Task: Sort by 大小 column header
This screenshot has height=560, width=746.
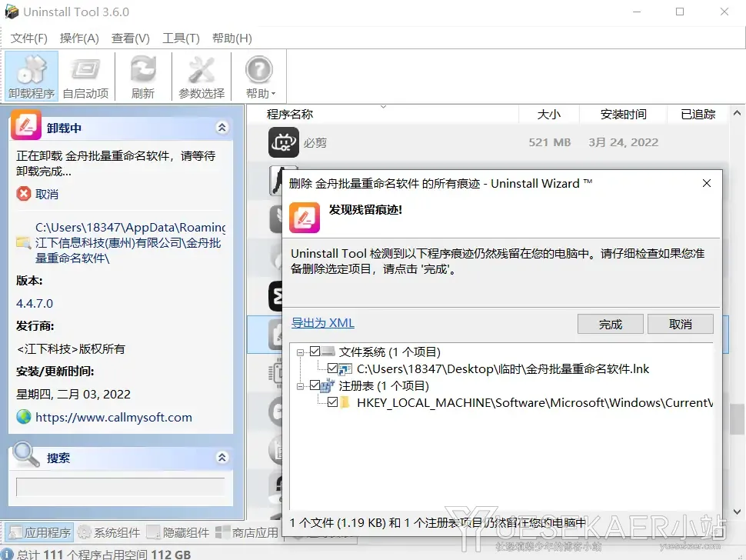Action: pos(548,114)
